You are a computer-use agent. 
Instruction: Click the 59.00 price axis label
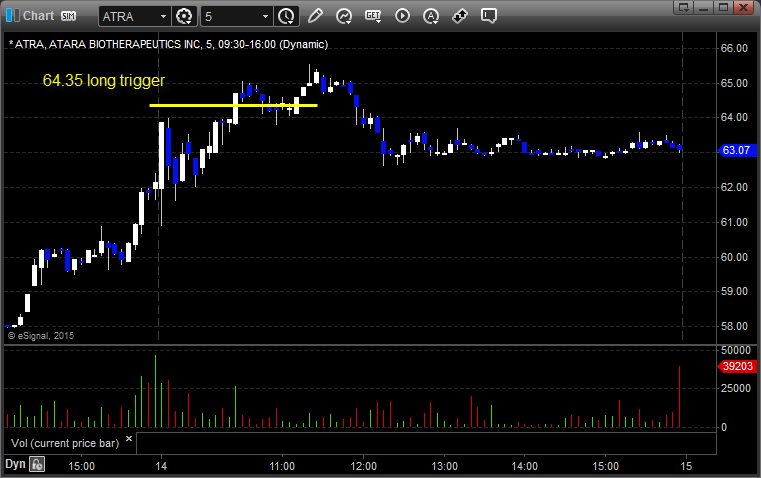click(x=734, y=291)
